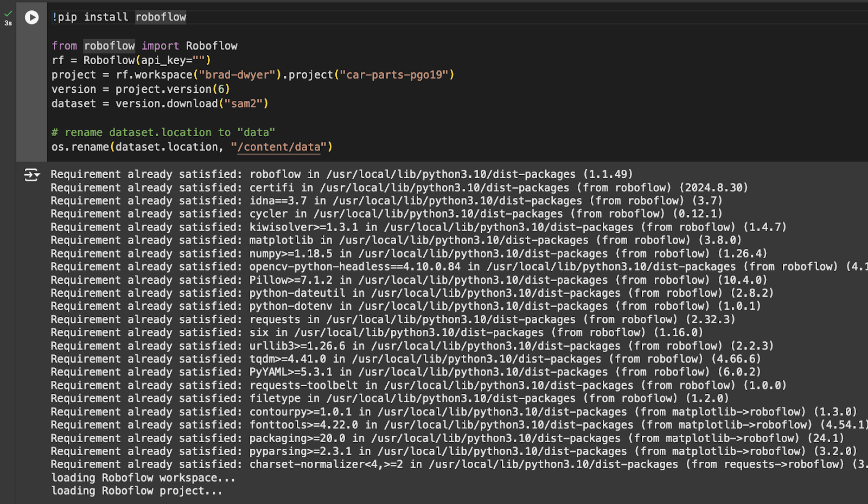Click output line for packaging>=20.0

(448, 438)
